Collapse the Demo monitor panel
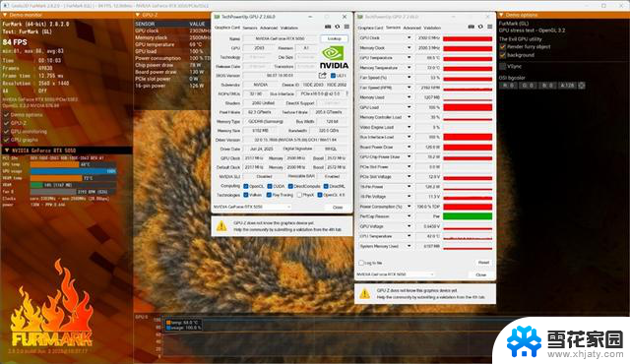630x364 pixels. point(5,15)
